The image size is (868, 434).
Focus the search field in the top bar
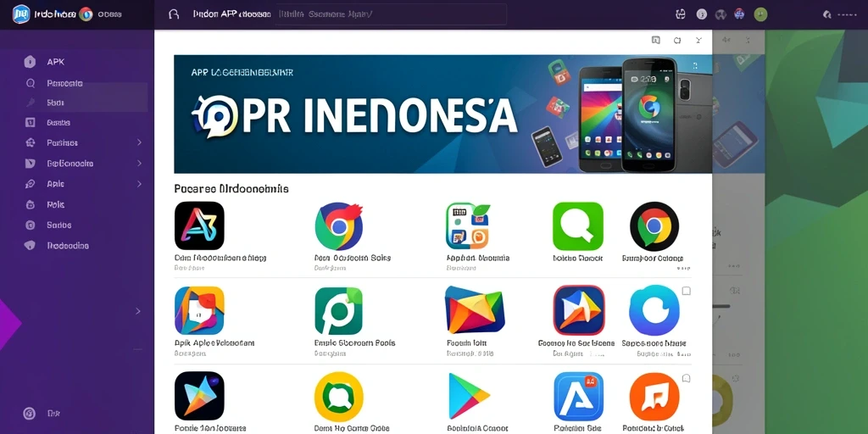[x=391, y=14]
